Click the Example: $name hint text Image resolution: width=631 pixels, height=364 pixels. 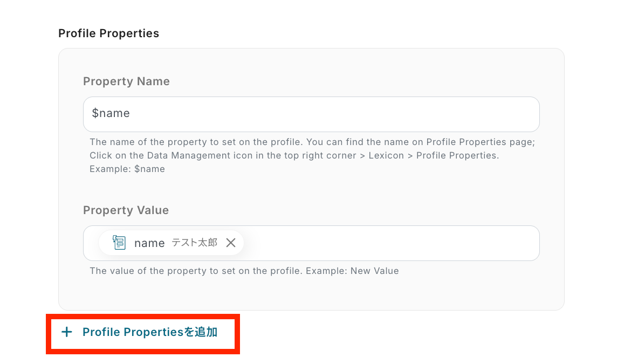click(127, 169)
